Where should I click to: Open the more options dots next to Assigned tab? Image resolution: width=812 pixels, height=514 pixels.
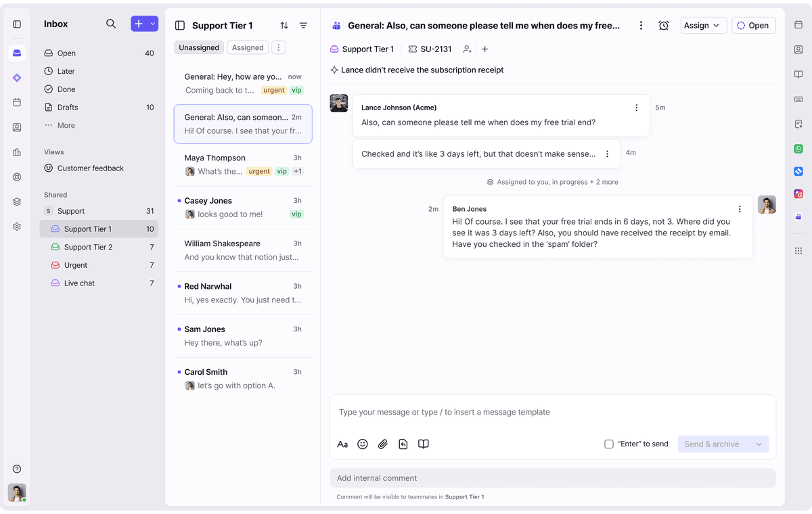279,47
